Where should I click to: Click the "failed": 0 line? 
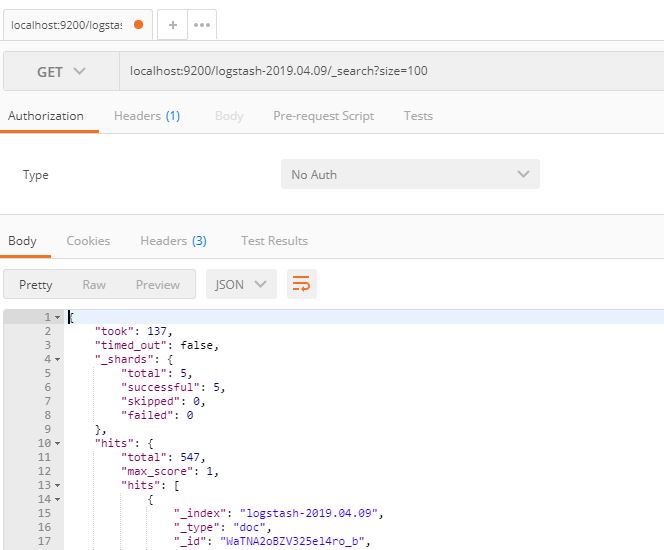click(x=157, y=415)
